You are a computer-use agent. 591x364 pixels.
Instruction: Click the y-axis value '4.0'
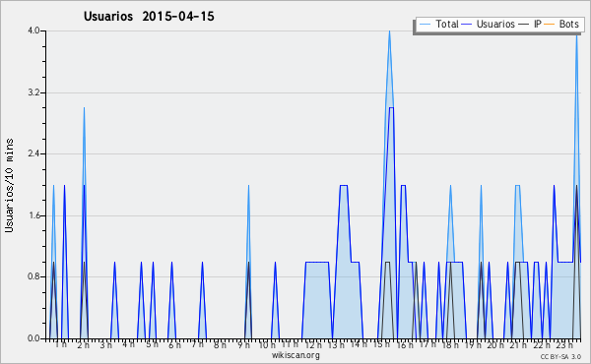[33, 30]
